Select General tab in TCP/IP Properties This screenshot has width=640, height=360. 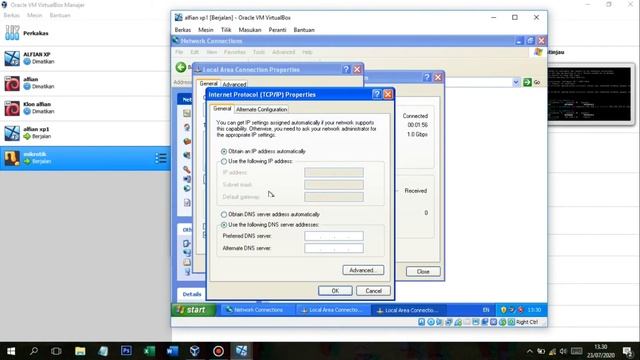click(222, 109)
